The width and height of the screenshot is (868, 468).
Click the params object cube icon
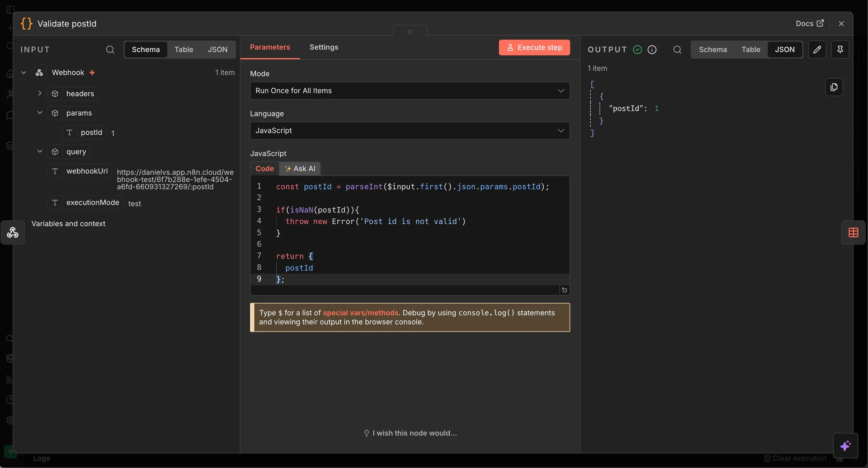pos(55,113)
